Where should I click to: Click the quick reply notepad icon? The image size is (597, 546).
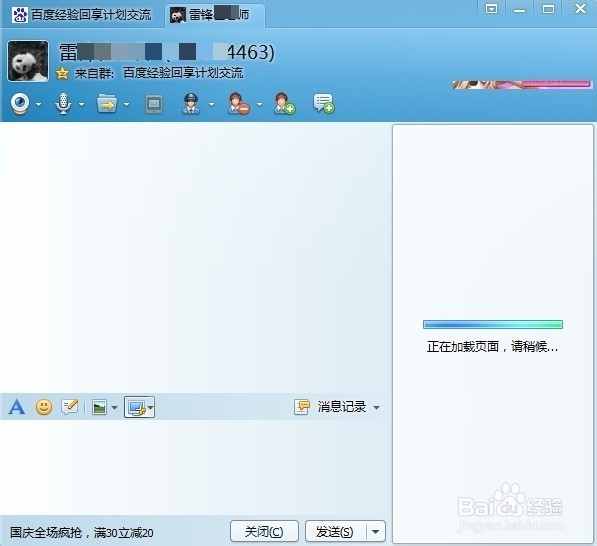(70, 407)
